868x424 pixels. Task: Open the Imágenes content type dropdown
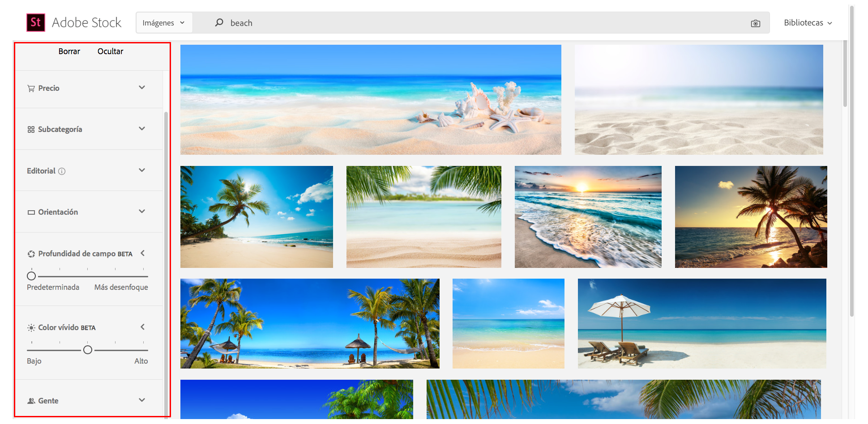[x=164, y=22]
